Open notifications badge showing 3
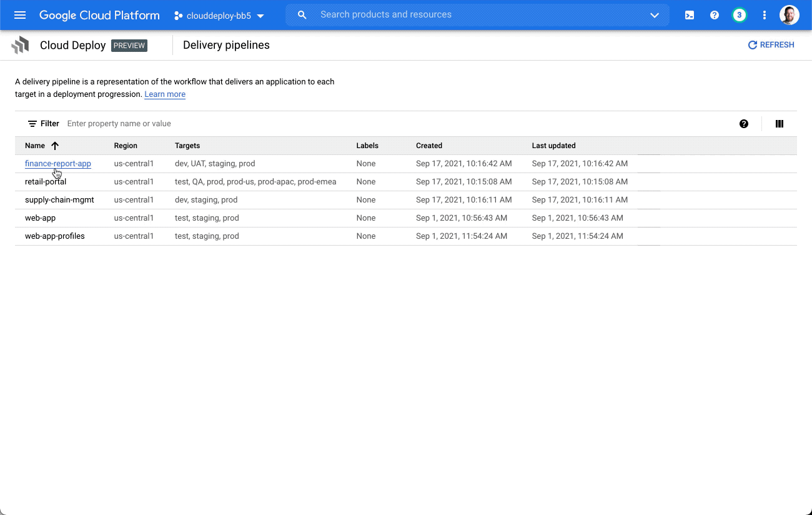Image resolution: width=812 pixels, height=515 pixels. [740, 15]
